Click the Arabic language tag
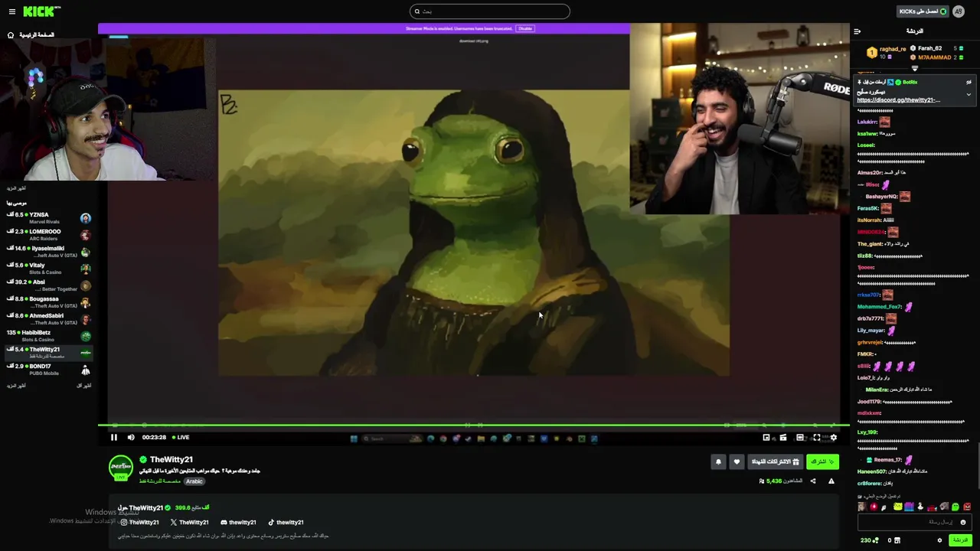Screen dimensions: 980x551 194,481
